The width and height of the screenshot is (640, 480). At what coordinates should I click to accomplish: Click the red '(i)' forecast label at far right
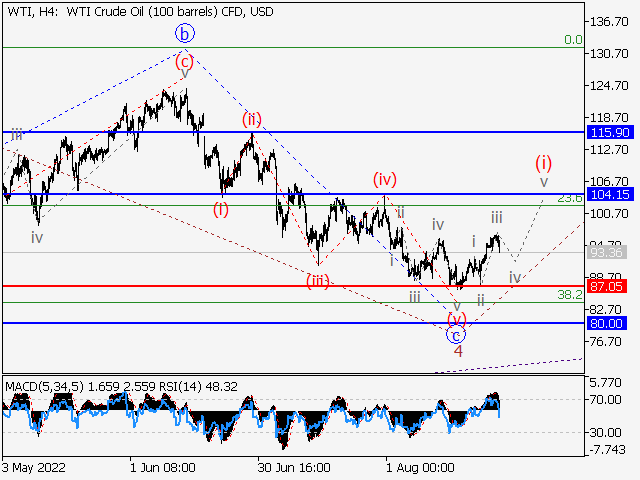pos(544,163)
